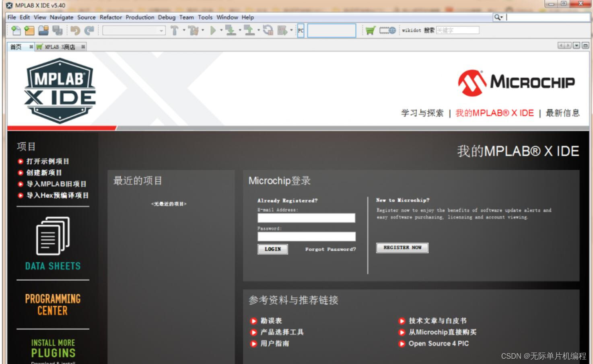Switch to the MPLAB X商店 tab
593x364 pixels.
pyautogui.click(x=60, y=47)
